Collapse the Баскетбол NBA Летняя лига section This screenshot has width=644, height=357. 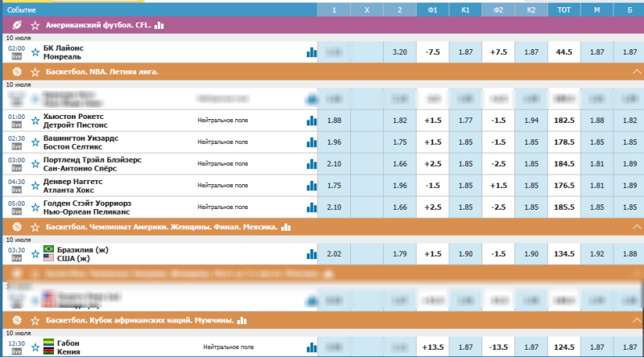(634, 72)
